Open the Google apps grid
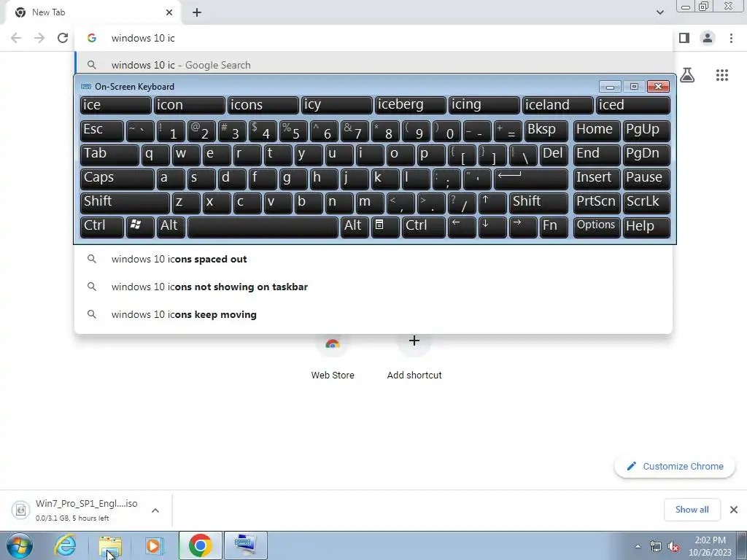This screenshot has width=747, height=560. (x=721, y=75)
